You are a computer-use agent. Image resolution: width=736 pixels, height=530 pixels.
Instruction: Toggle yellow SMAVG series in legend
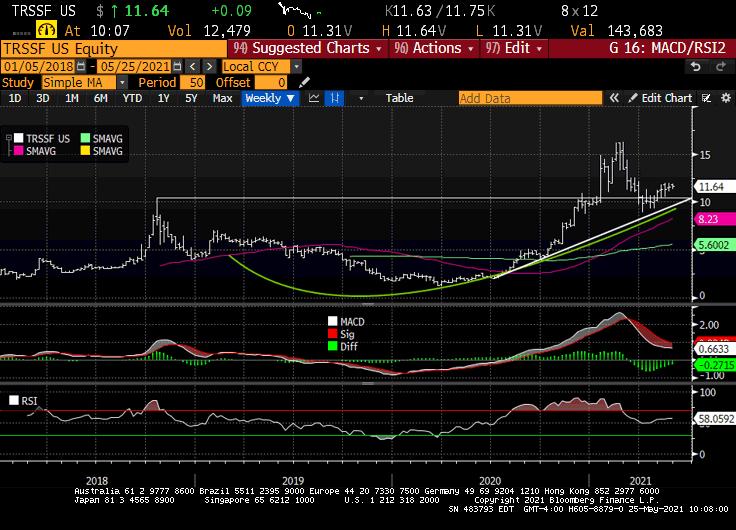(x=85, y=151)
